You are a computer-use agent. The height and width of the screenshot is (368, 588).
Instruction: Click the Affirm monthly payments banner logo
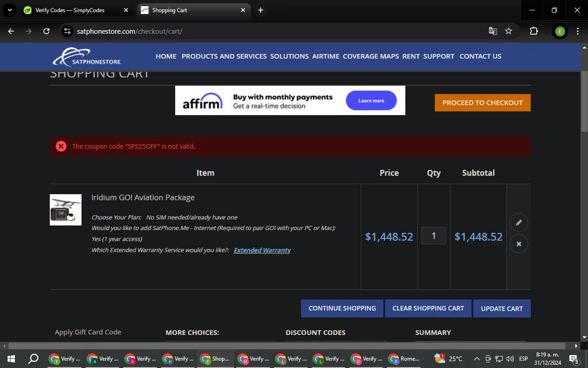[x=203, y=101]
